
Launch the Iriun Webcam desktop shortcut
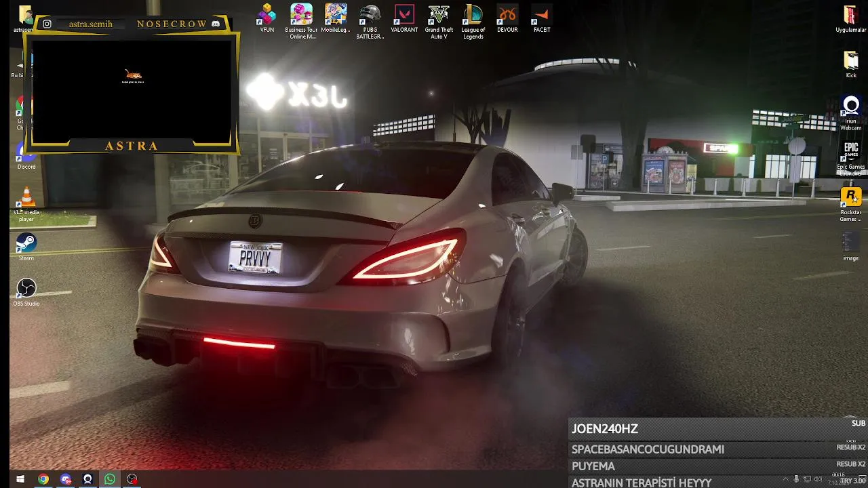[851, 113]
